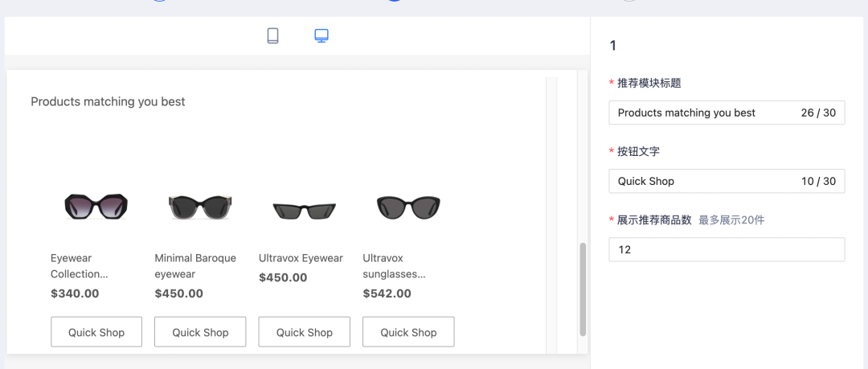Viewport: 868px width, 369px height.
Task: Click the preview panel vertical scrollbar
Action: tap(583, 289)
